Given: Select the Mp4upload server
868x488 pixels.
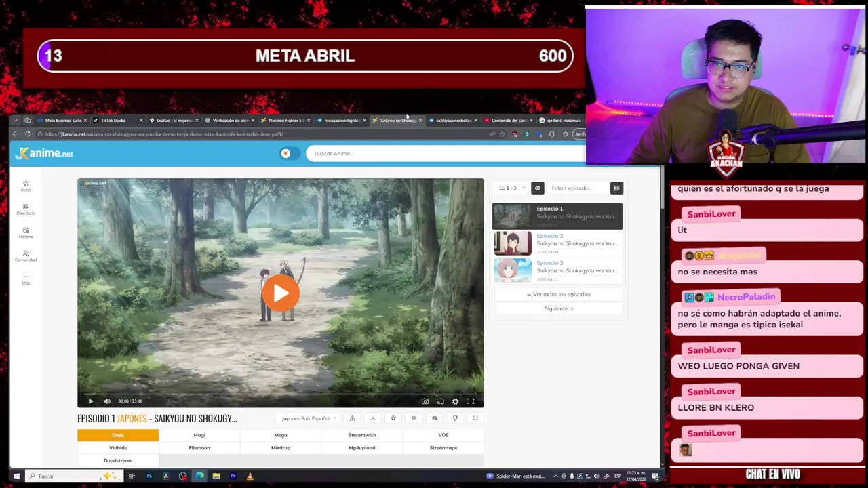Looking at the screenshot, I should 362,448.
